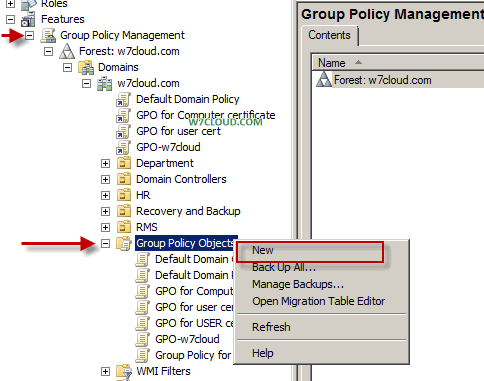Screen dimensions: 484x381
Task: Collapse the Group Policy Objects container
Action: (x=105, y=244)
